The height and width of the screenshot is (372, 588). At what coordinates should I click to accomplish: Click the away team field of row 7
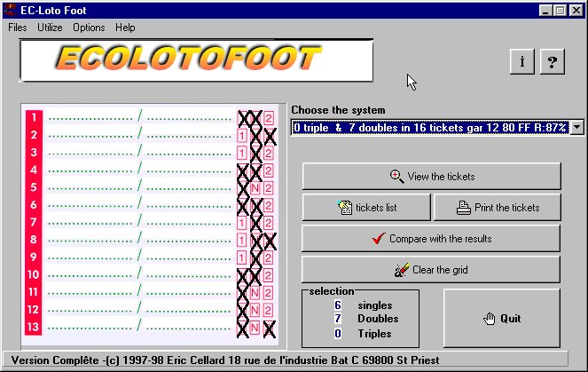189,223
